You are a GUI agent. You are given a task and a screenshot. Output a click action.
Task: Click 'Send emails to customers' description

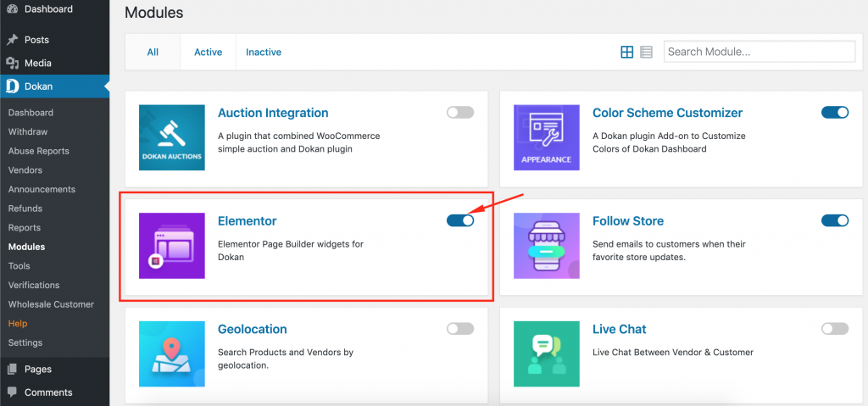click(670, 250)
